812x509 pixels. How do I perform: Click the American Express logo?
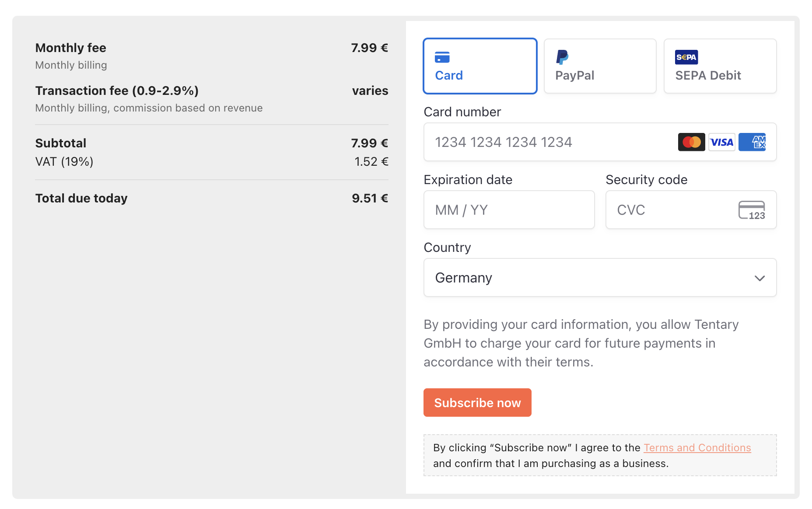pos(752,142)
